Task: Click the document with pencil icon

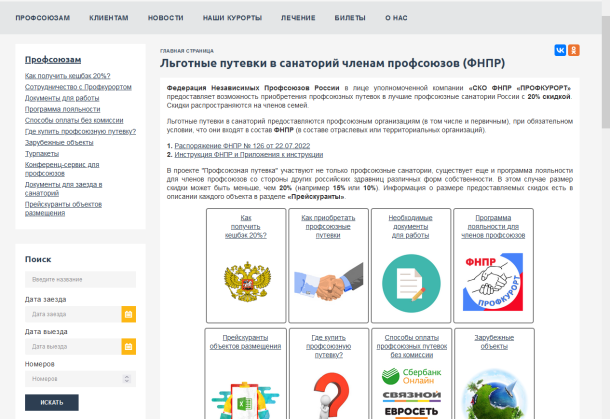Action: click(x=411, y=283)
